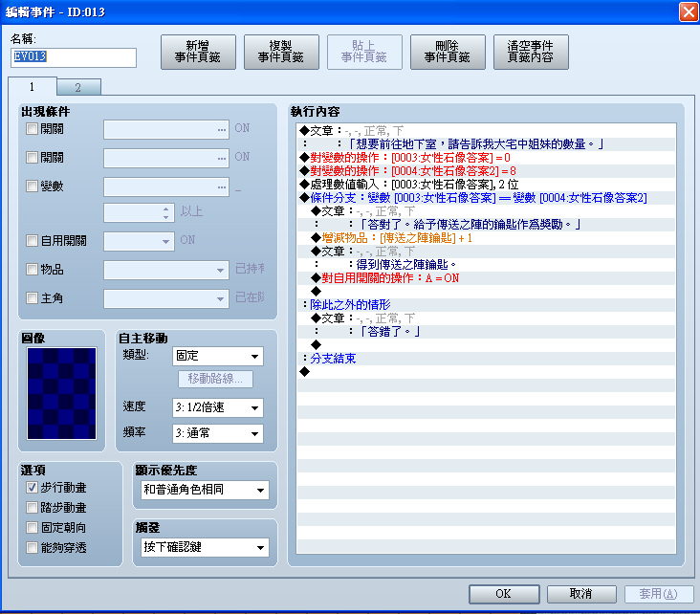Select variable operation 女性石像答案2 = 8
This screenshot has height=614, width=700.
point(487,171)
